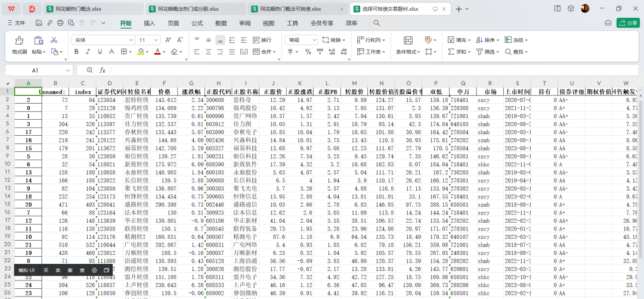Click the WPS home logo icon
This screenshot has width=644, height=299.
pyautogui.click(x=13, y=8)
